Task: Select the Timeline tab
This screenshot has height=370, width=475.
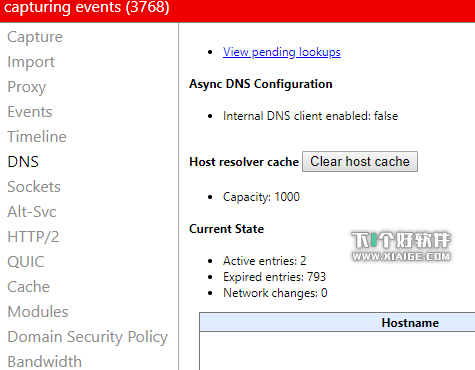Action: [x=37, y=137]
